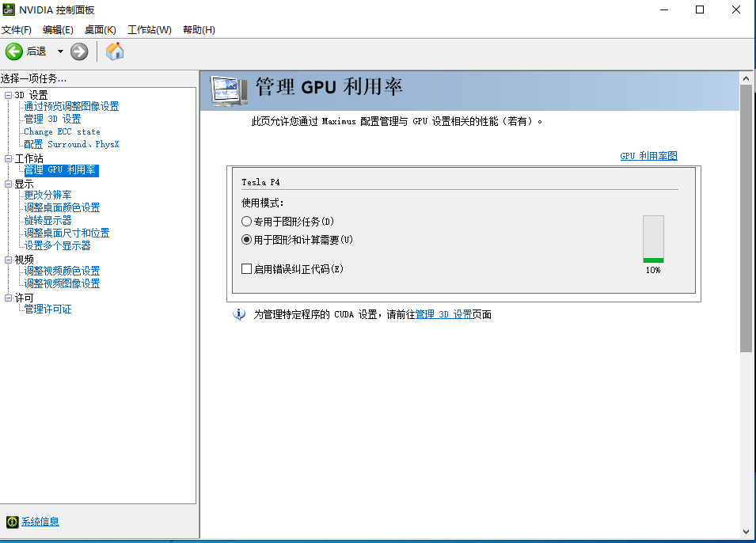The image size is (756, 543).
Task: Select 专用于图形任务(D) radio button
Action: click(246, 222)
